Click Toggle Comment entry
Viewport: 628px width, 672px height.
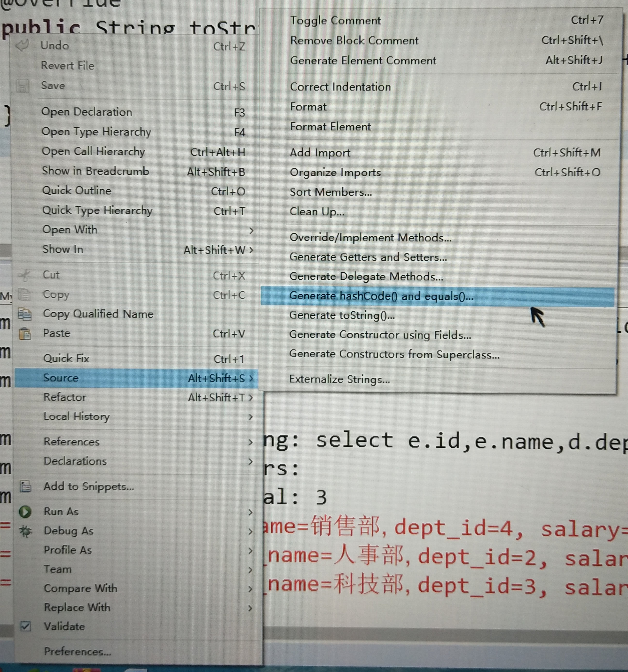[x=335, y=21]
